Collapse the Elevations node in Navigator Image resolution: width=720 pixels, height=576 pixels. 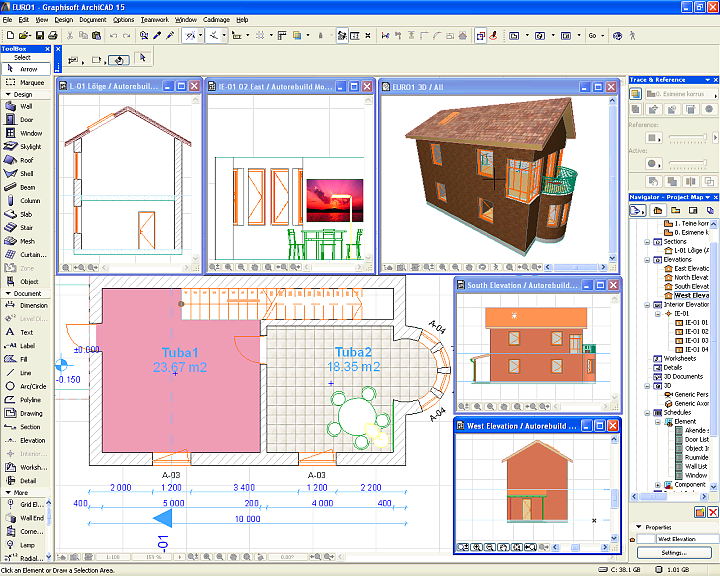647,260
